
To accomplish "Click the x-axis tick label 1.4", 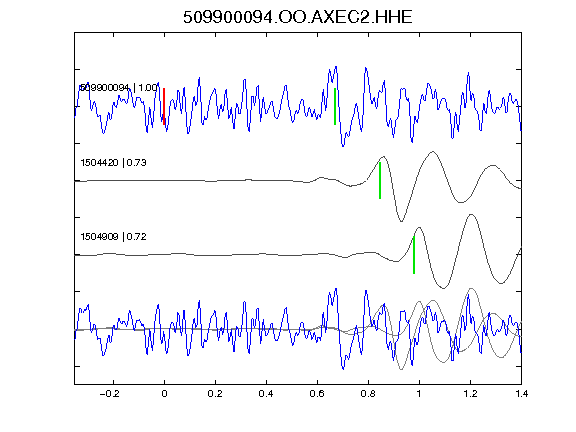I will tap(521, 394).
